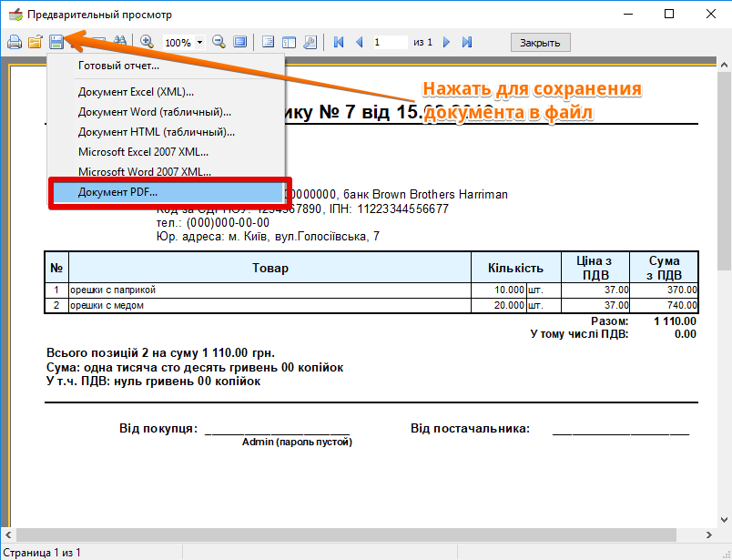Toggle full screen view icon
732x560 pixels.
(240, 42)
